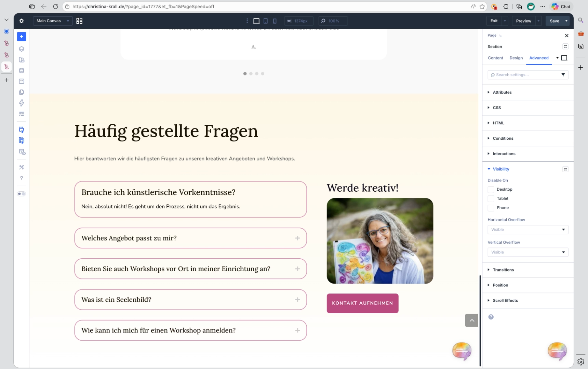Click the lightning bolt icon in sidebar

[22, 103]
